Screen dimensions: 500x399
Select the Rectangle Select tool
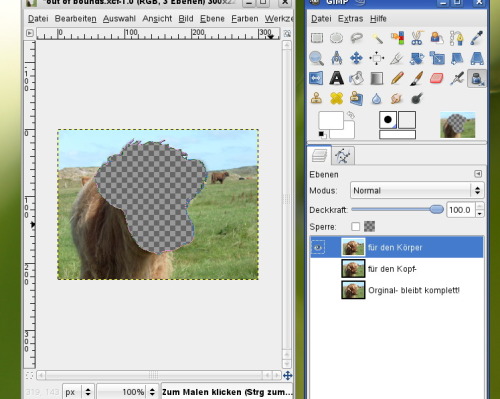pyautogui.click(x=317, y=38)
